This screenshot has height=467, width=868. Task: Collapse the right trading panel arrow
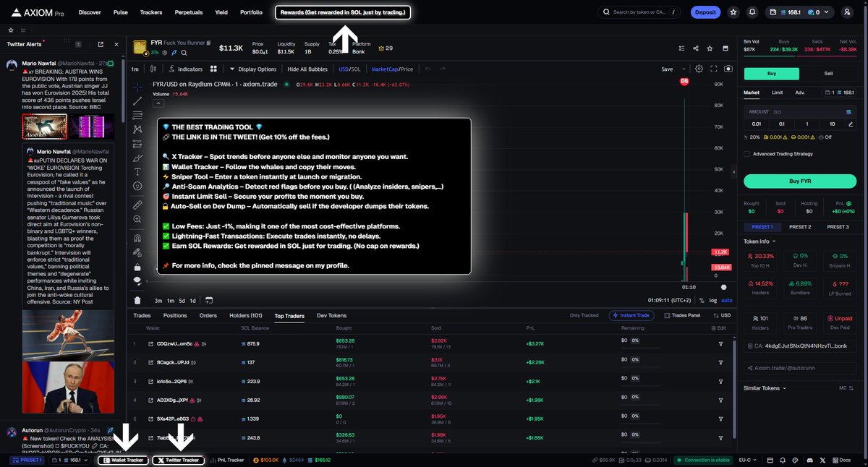click(735, 173)
